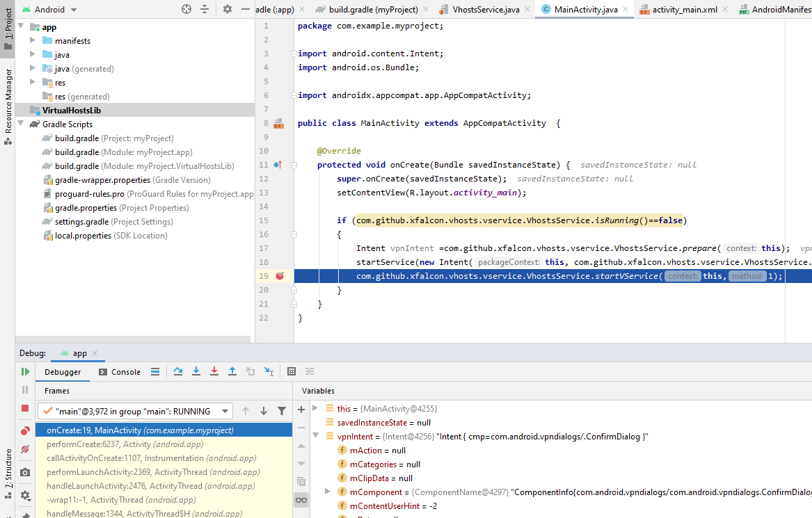Image resolution: width=812 pixels, height=518 pixels.
Task: Toggle Mute Breakpoints in debug sidebar
Action: pyautogui.click(x=25, y=450)
